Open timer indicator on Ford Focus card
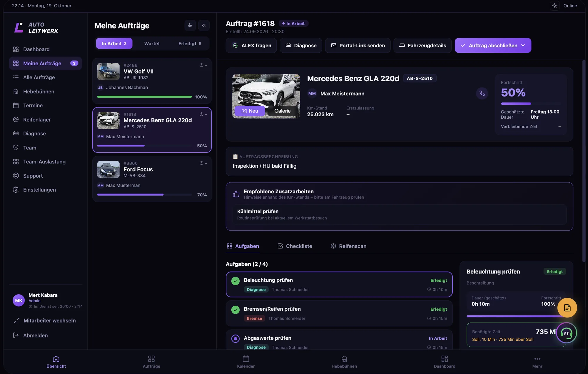The image size is (588, 374). [203, 163]
